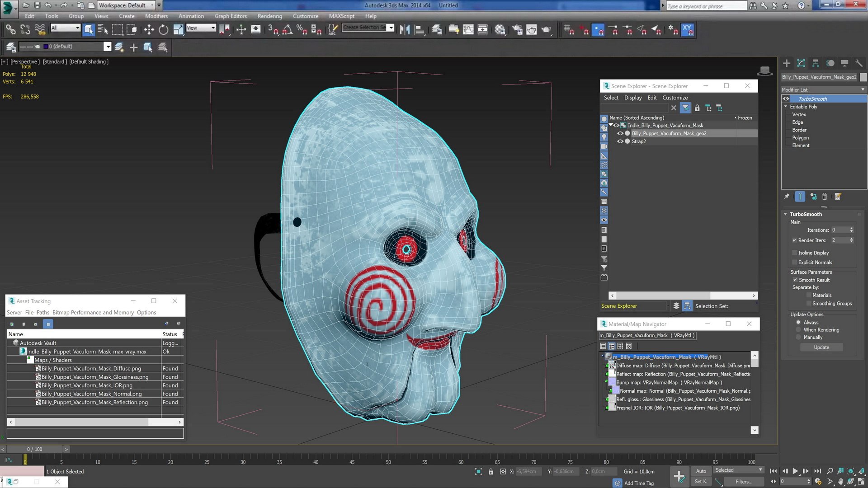
Task: Open Bitmap Performance and Memory menu
Action: (x=93, y=312)
